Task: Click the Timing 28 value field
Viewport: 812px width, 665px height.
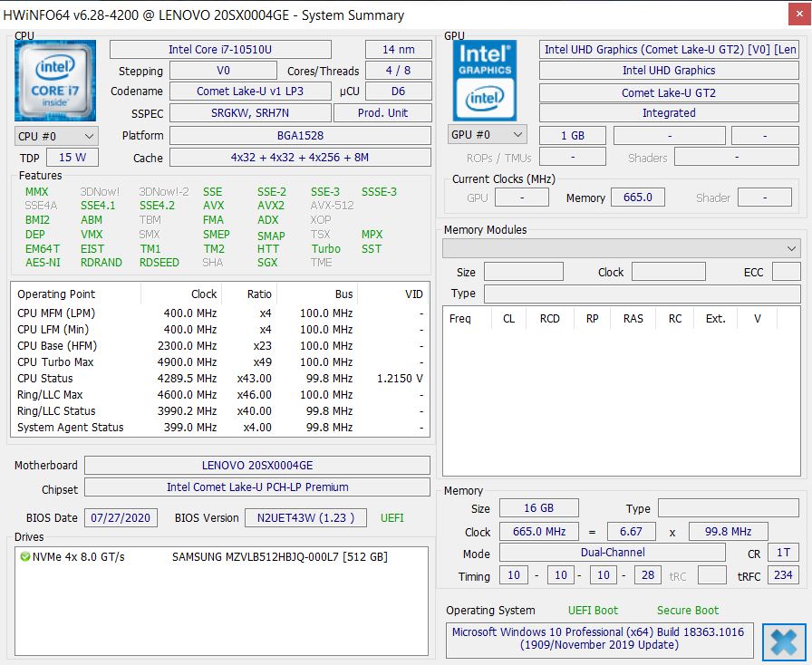Action: point(647,575)
